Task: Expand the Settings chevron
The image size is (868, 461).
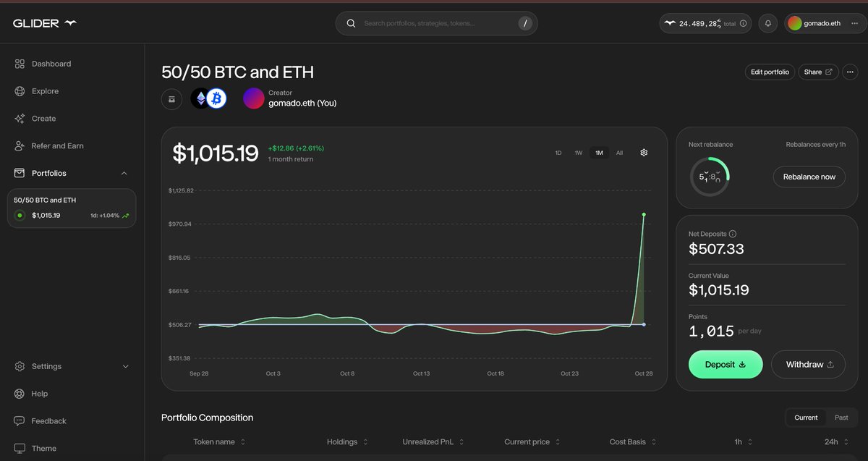Action: (125, 366)
